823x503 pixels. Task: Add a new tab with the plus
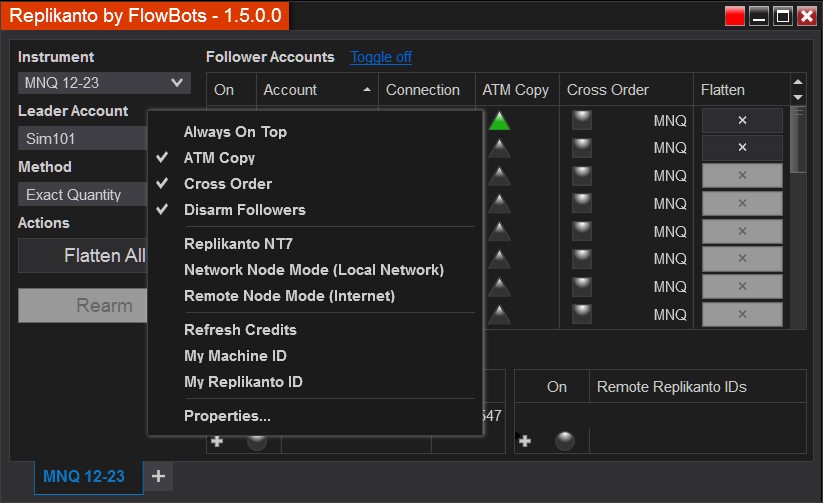(159, 476)
